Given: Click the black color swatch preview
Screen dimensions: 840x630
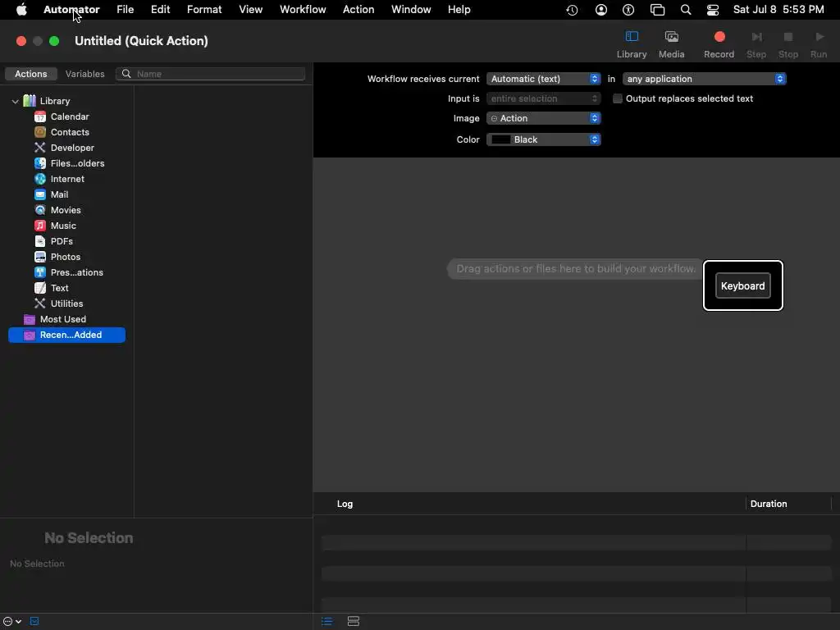Looking at the screenshot, I should pos(500,139).
